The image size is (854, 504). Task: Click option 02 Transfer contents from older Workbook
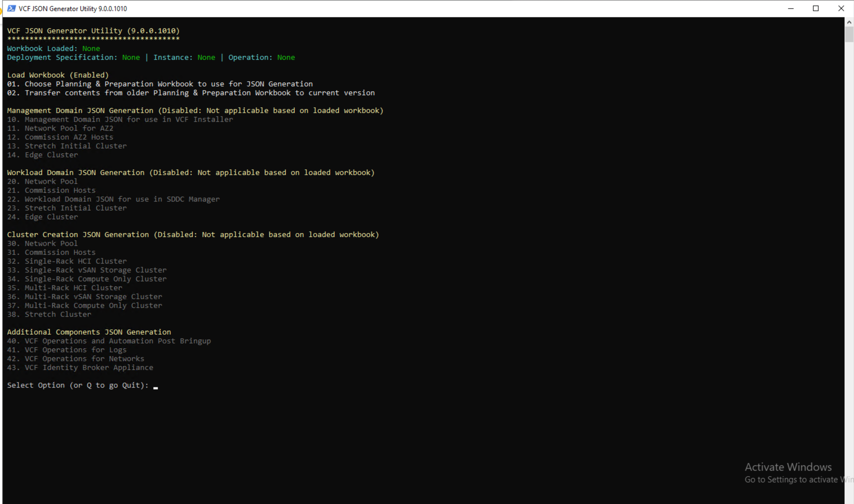click(x=191, y=93)
